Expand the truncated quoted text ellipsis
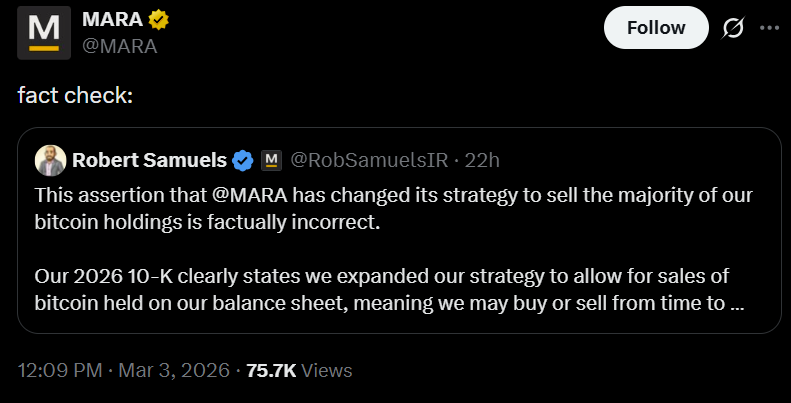Screen dimensions: 791x403 (x=737, y=302)
